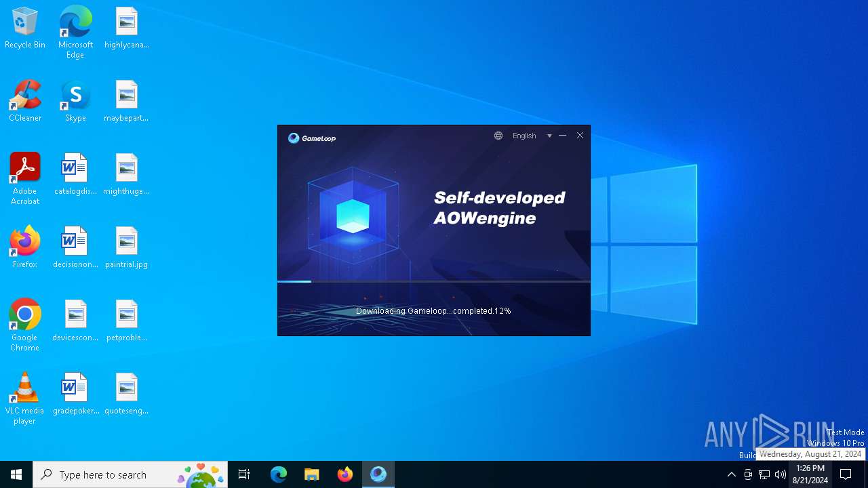Select the petproble image file
Viewport: 868px width, 488px height.
tap(127, 321)
